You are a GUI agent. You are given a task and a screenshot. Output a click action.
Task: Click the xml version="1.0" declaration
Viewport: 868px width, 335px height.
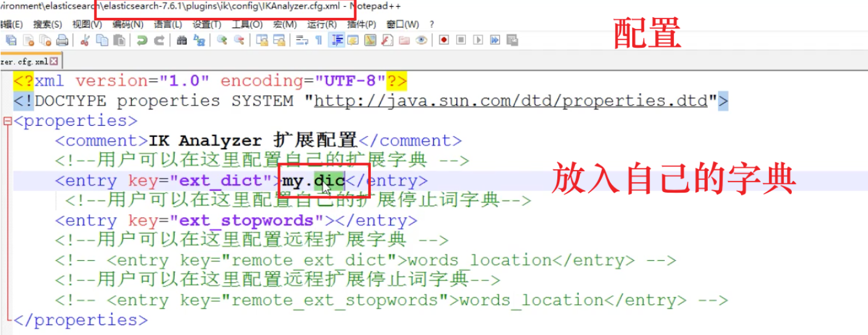pos(211,81)
